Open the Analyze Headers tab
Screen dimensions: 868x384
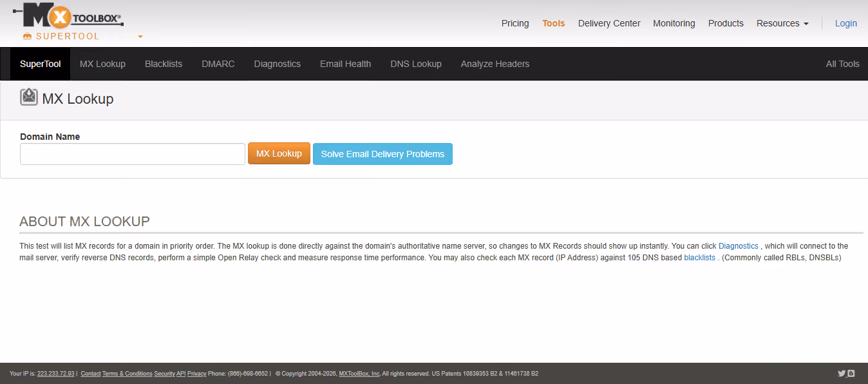(495, 64)
